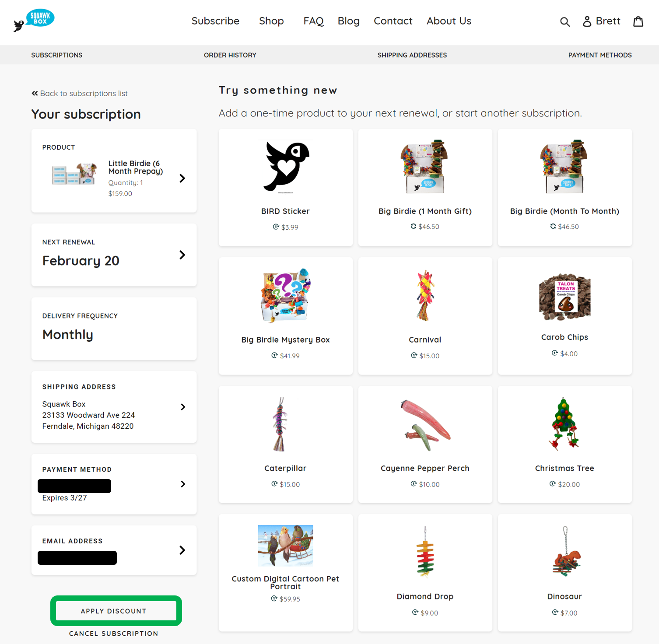The width and height of the screenshot is (659, 644).
Task: Click the Cayenne Pepper Perch price icon
Action: pyautogui.click(x=414, y=484)
